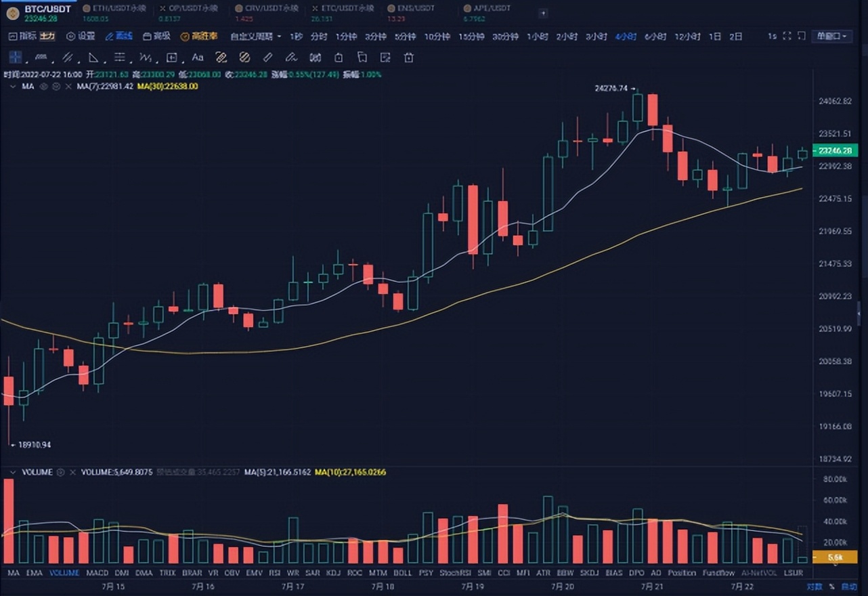The height and width of the screenshot is (596, 868).
Task: Switch bottom indicator to MACD
Action: pos(97,573)
